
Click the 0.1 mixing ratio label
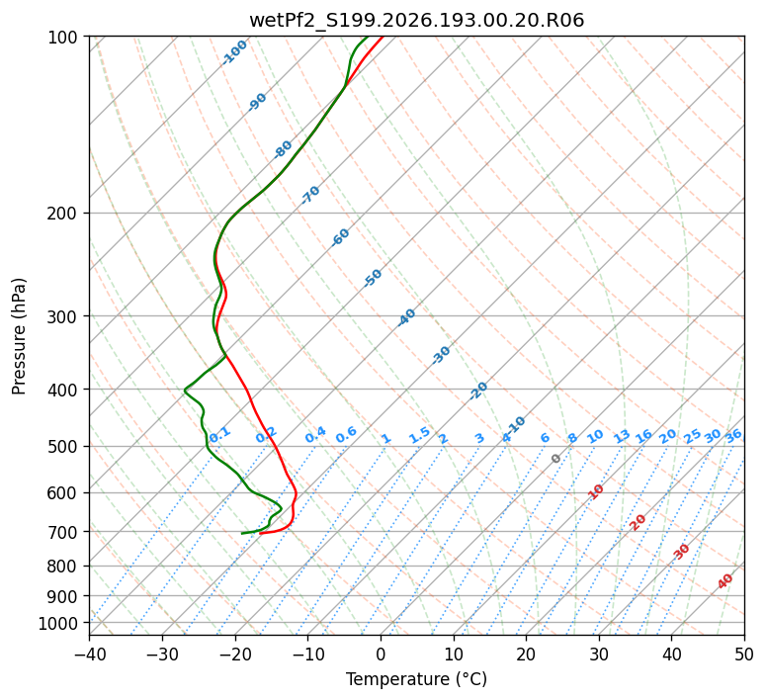tap(219, 434)
